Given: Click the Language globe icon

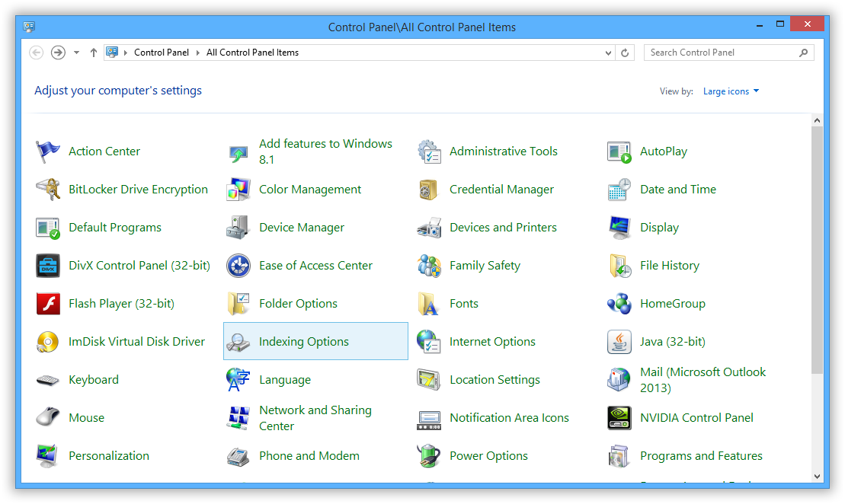Looking at the screenshot, I should coord(238,380).
